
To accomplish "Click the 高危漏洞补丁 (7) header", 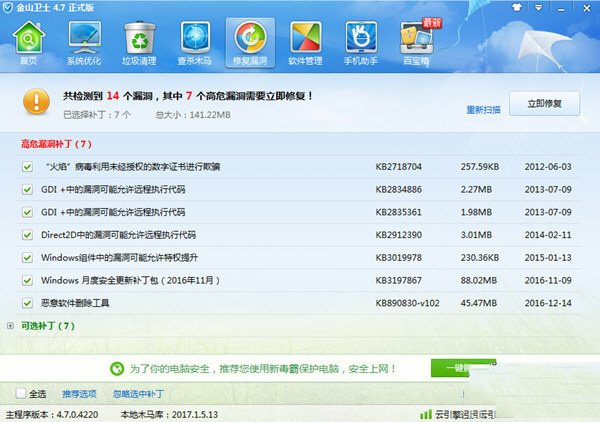I will (x=56, y=144).
